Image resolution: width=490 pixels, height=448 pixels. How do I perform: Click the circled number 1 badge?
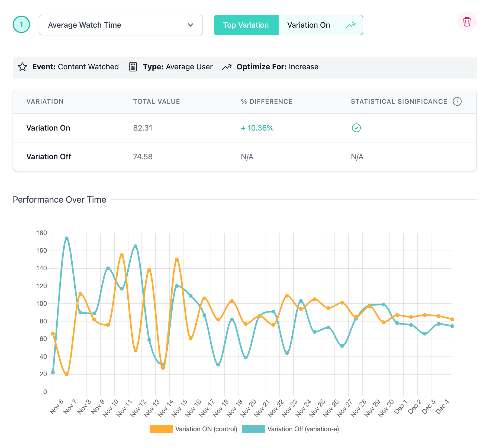[21, 24]
